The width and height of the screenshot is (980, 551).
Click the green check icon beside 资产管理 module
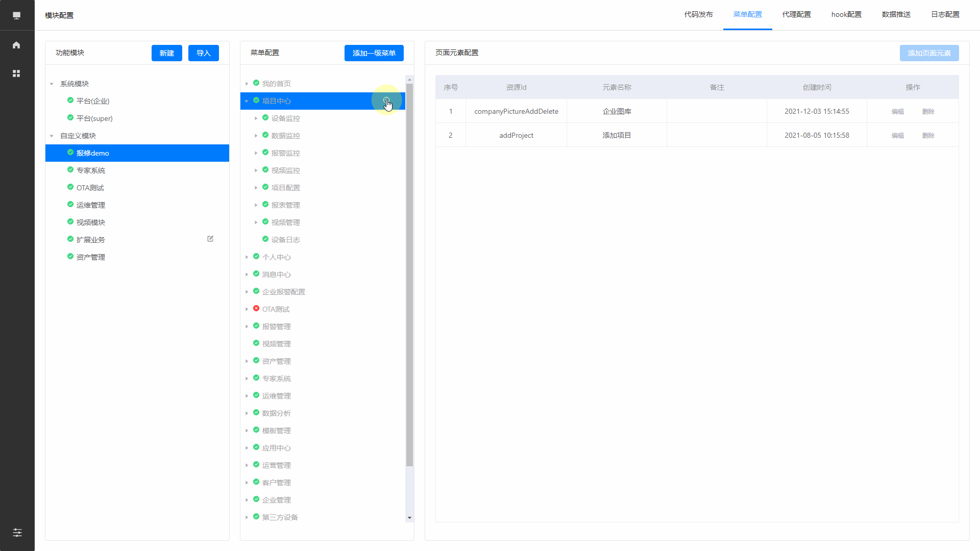(70, 257)
